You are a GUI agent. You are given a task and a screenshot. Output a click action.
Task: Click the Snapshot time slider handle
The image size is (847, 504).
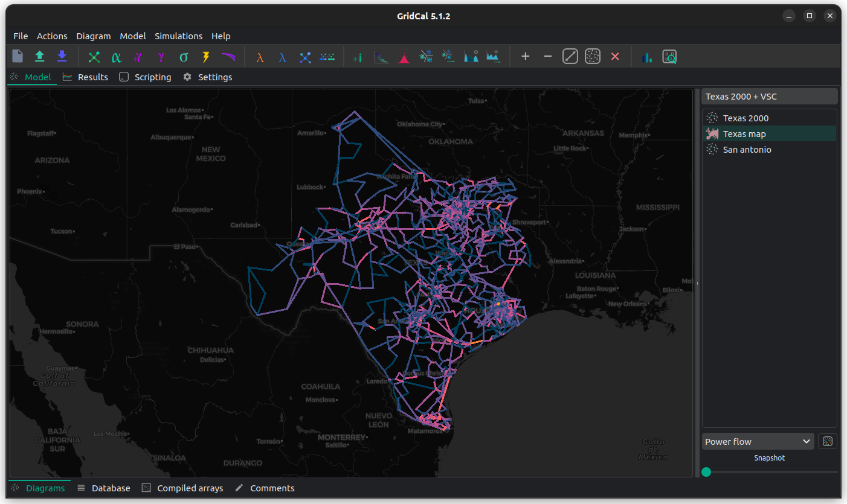click(706, 472)
